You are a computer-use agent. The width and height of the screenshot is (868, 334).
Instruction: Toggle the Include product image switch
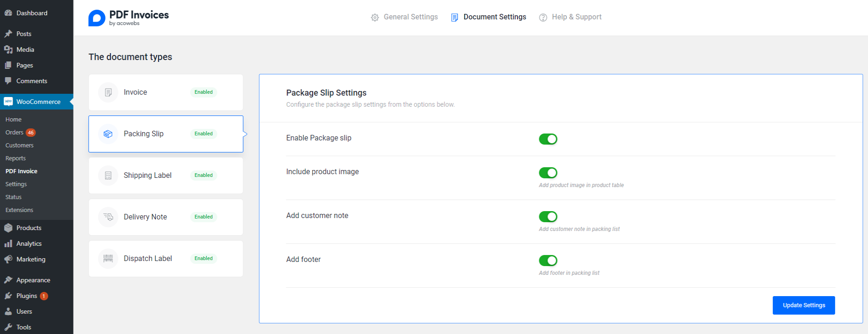point(548,173)
